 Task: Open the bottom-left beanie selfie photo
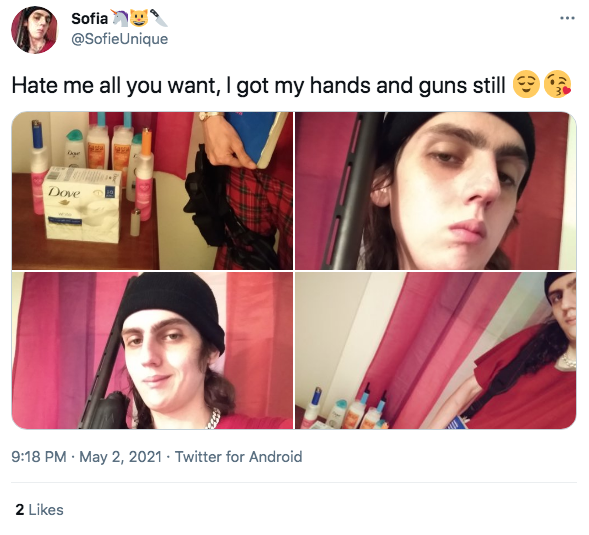152,351
